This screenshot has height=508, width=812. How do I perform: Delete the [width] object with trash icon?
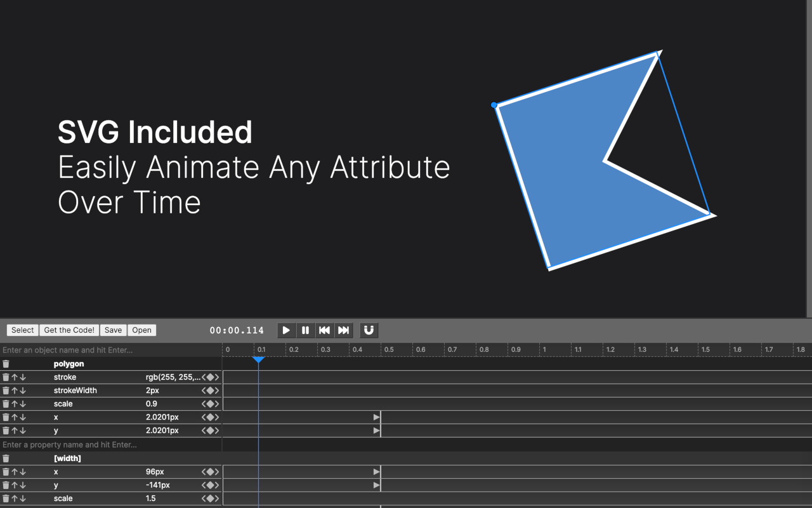[6, 458]
